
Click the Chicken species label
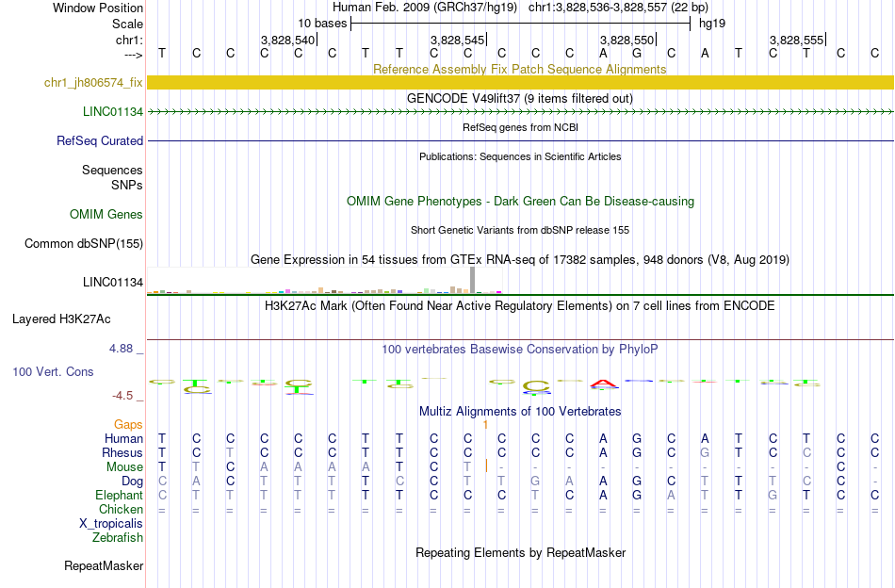pos(121,509)
